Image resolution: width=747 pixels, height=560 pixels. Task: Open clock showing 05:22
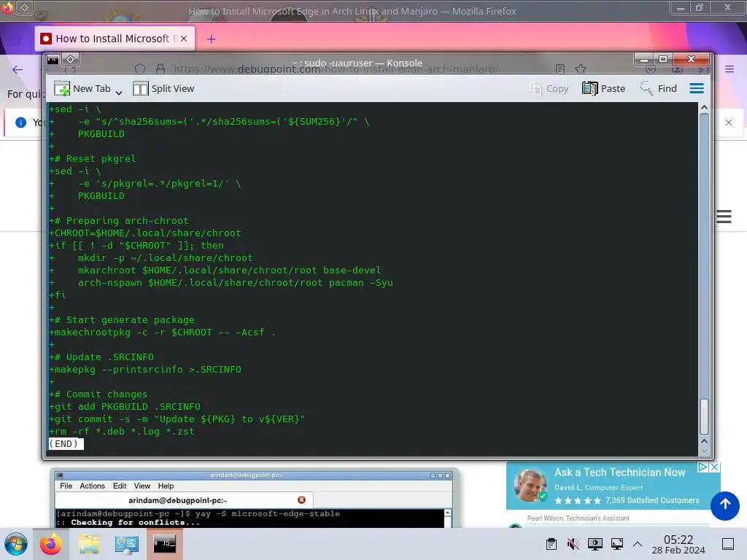678,545
